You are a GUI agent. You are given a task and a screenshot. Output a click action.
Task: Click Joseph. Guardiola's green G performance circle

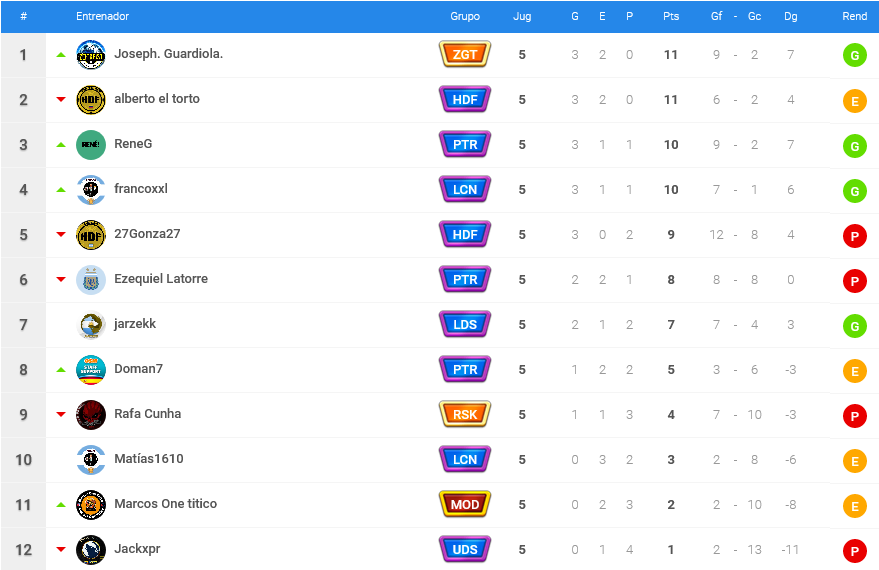coord(854,55)
